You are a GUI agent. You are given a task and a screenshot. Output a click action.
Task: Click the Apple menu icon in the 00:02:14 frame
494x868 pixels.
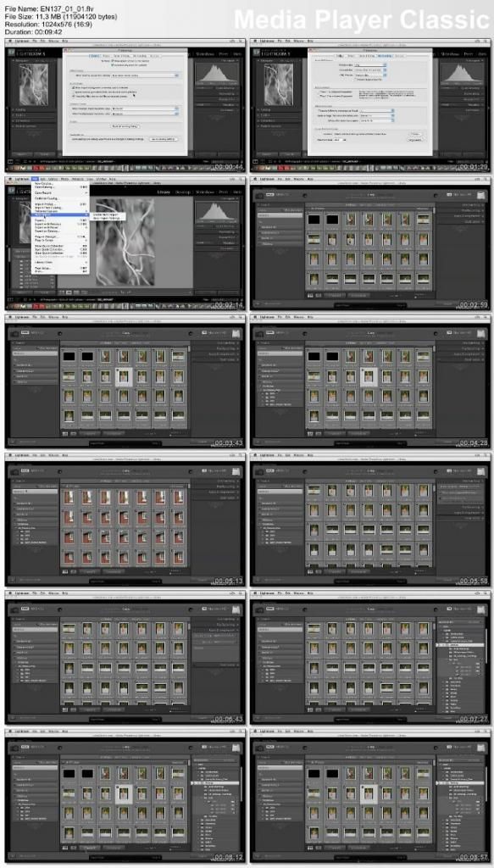point(10,180)
